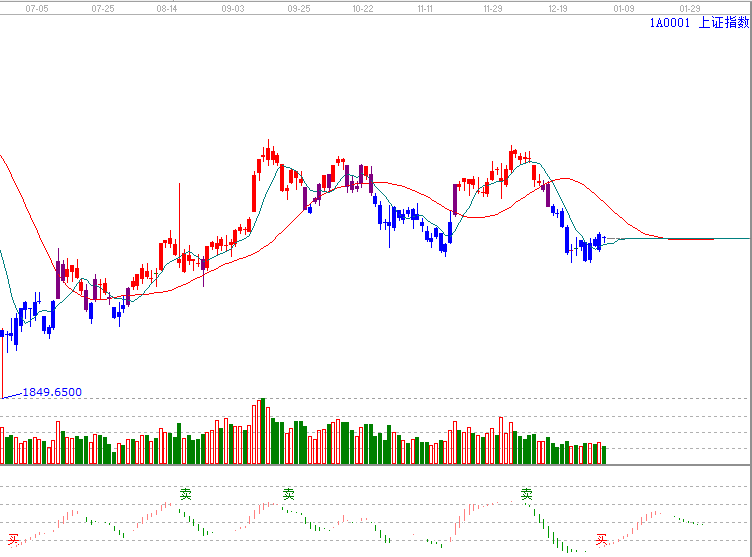Screen dimensions: 752x557
Task: Click the first green 卖 sell signal
Action: 185,494
